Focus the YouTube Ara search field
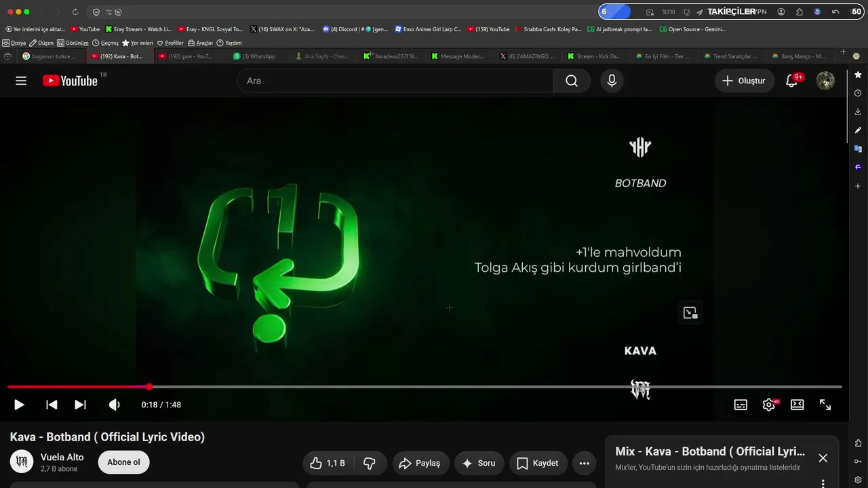This screenshot has height=488, width=868. [395, 81]
